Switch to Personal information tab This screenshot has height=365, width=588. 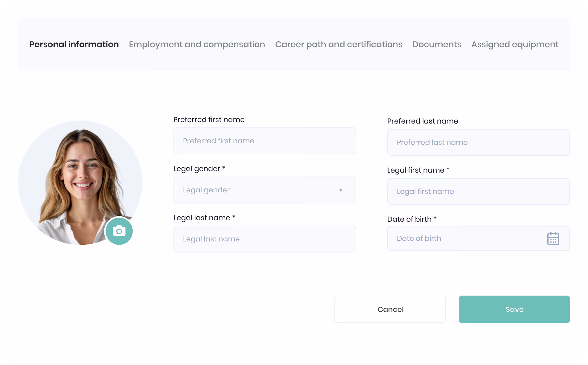pos(74,44)
